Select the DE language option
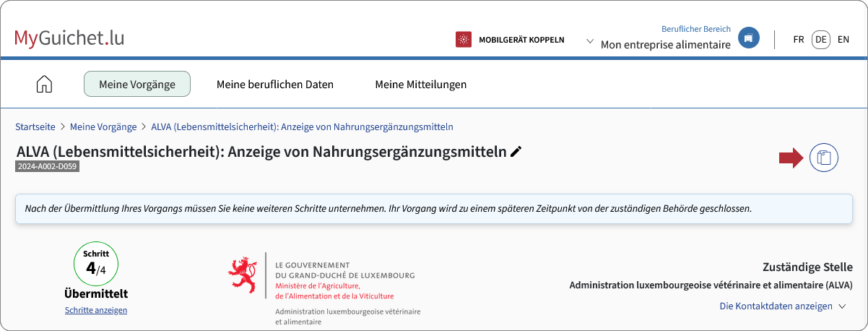This screenshot has width=868, height=331. point(821,40)
